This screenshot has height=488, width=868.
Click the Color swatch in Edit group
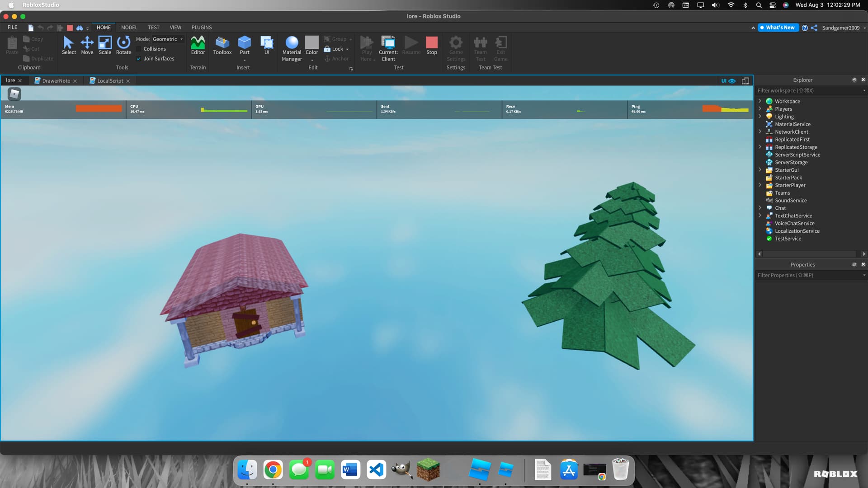coord(312,42)
